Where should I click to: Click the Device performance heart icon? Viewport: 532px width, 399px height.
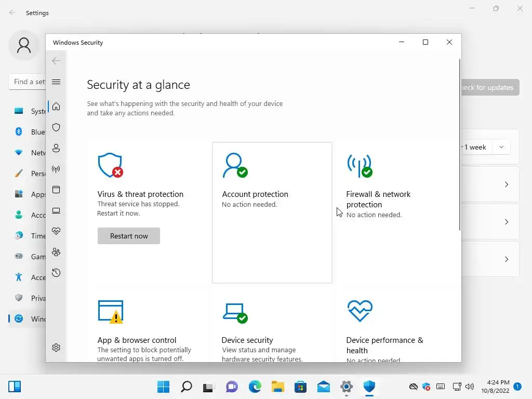click(x=360, y=311)
